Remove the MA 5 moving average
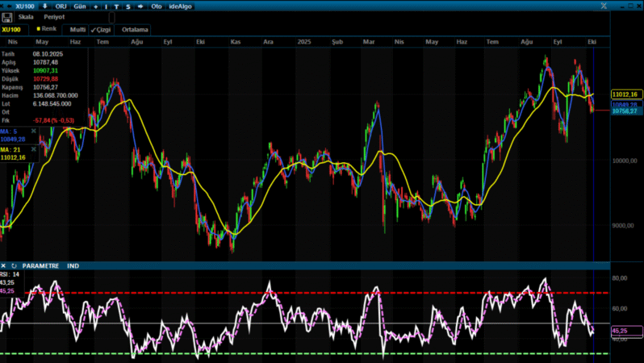The width and height of the screenshot is (644, 363). 34,130
